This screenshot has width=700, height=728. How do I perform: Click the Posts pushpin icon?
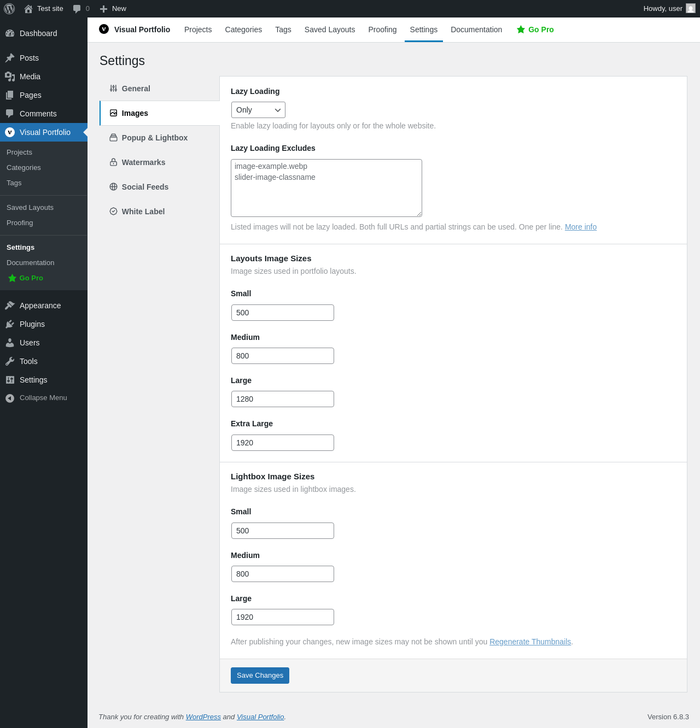(10, 58)
